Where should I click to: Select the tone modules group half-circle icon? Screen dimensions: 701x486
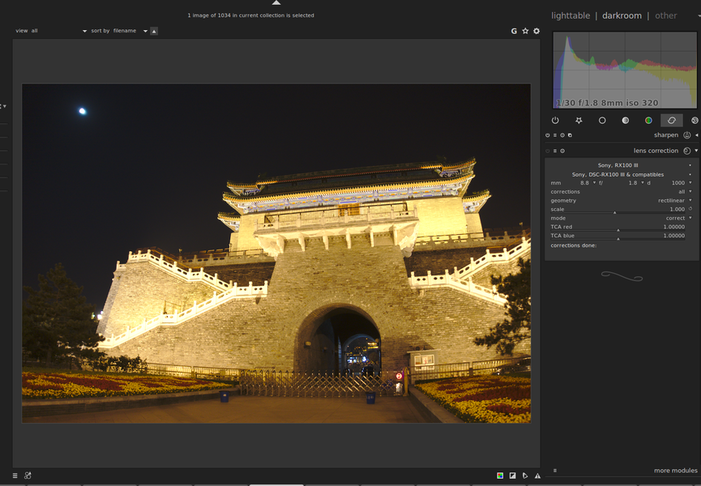pos(625,120)
